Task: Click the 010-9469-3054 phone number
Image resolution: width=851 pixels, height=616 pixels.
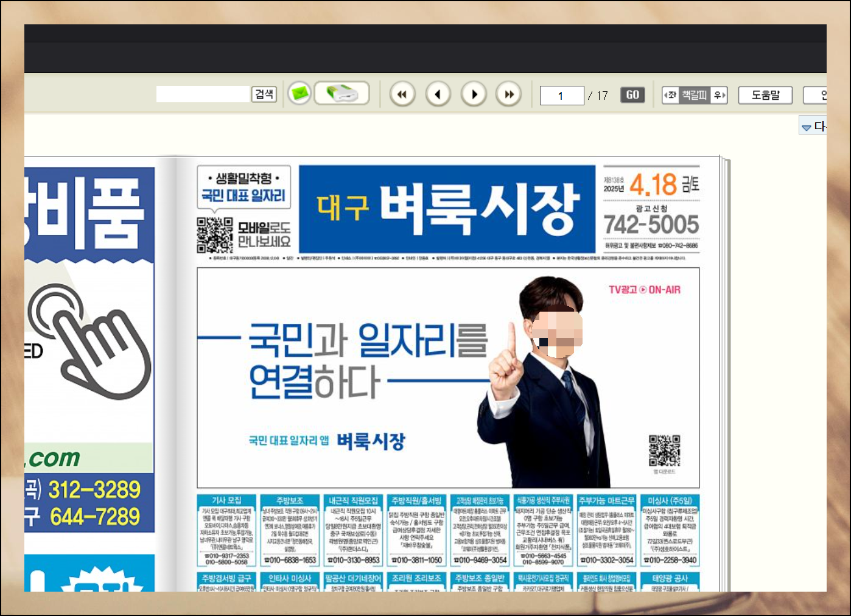Action: click(480, 560)
